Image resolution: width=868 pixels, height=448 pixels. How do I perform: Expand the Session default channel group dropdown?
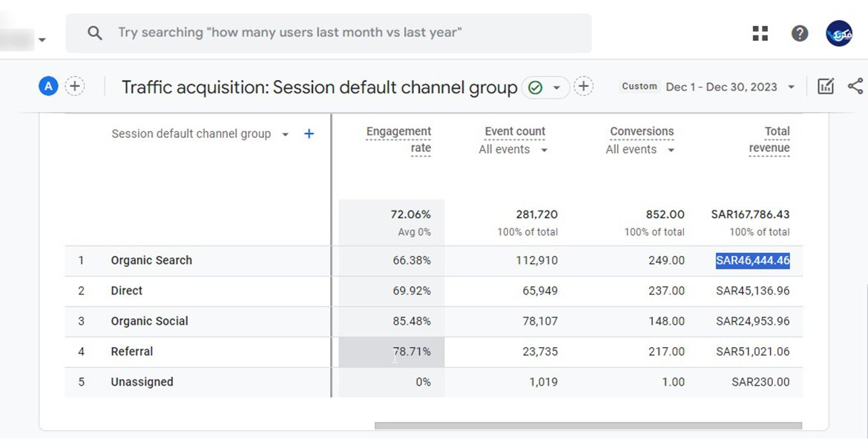coord(285,134)
